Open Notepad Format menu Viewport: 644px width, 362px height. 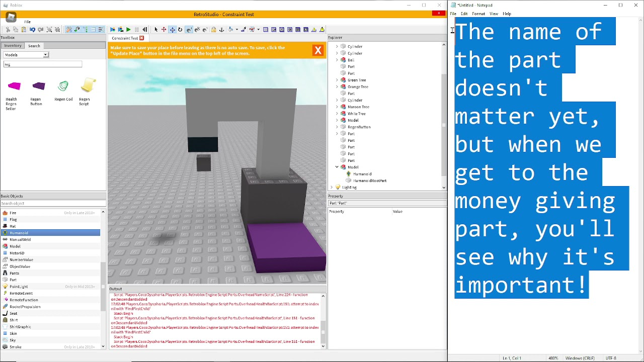[478, 14]
